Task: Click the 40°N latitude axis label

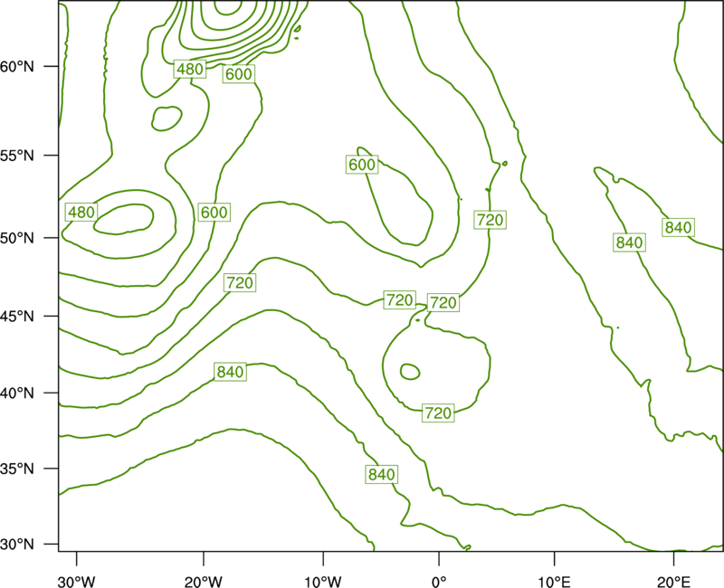Action: pos(17,394)
